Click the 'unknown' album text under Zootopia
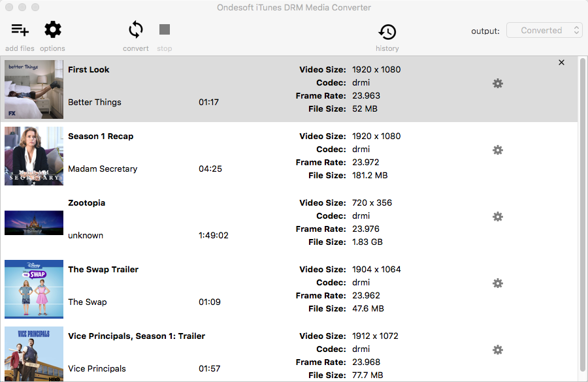Image resolution: width=588 pixels, height=382 pixels. point(86,236)
